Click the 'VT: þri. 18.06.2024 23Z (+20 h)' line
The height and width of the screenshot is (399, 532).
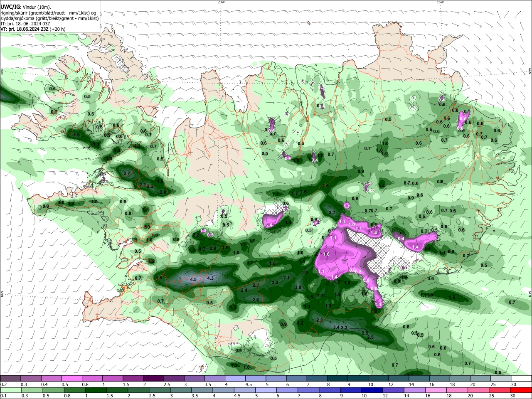coord(33,29)
